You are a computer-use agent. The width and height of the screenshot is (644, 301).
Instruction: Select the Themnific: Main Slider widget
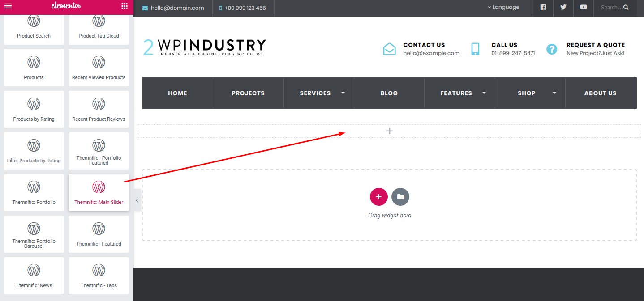point(99,192)
